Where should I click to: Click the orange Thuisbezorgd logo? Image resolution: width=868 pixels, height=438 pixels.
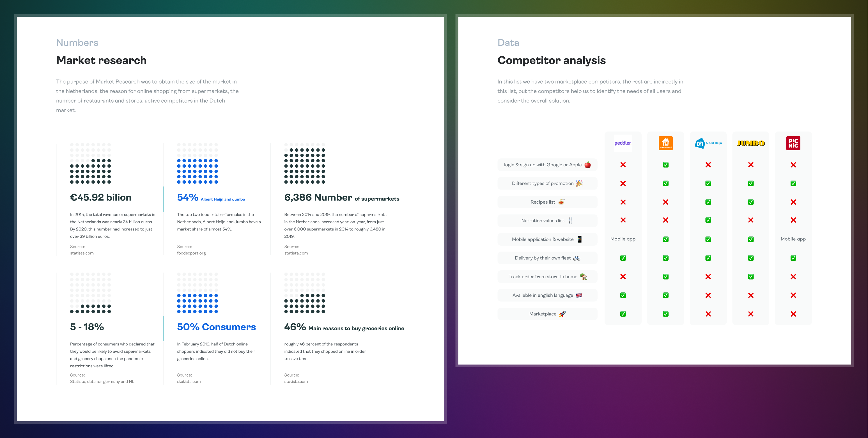[x=665, y=143]
